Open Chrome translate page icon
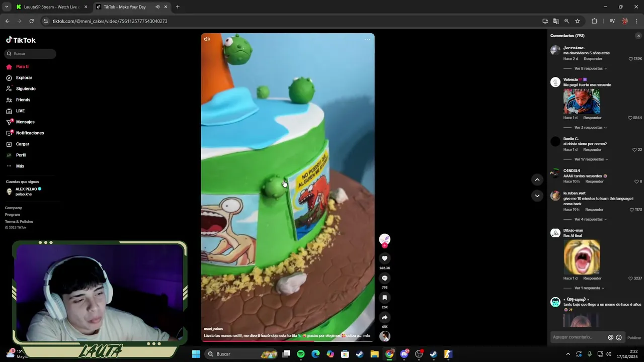 pos(556,21)
